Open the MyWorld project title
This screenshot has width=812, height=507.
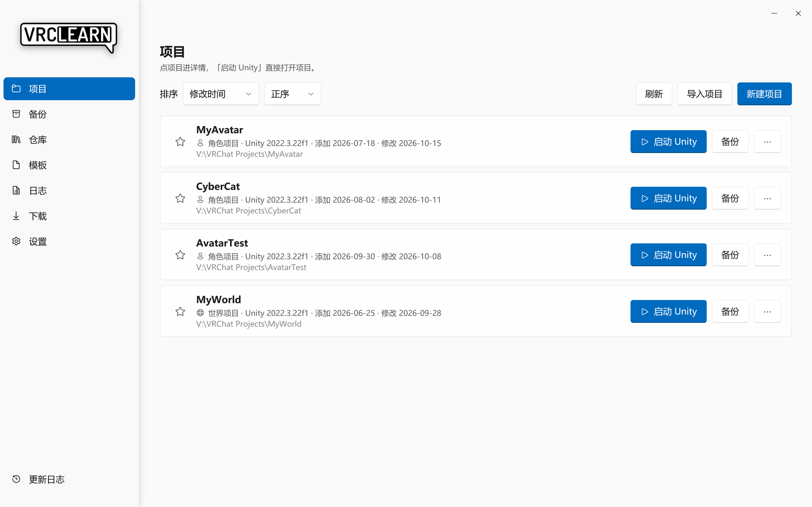[218, 300]
